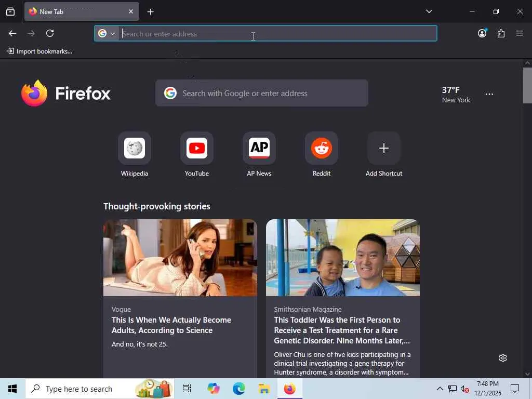Click the scrollbar down arrow
The image size is (532, 399).
click(x=527, y=374)
